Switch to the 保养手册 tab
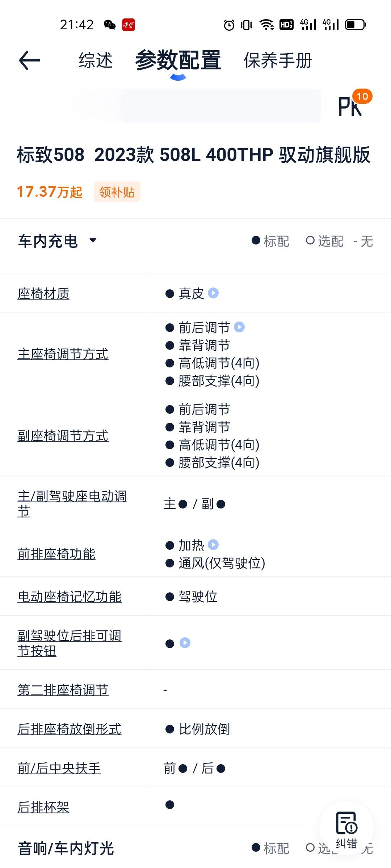The image size is (391, 868). click(278, 60)
